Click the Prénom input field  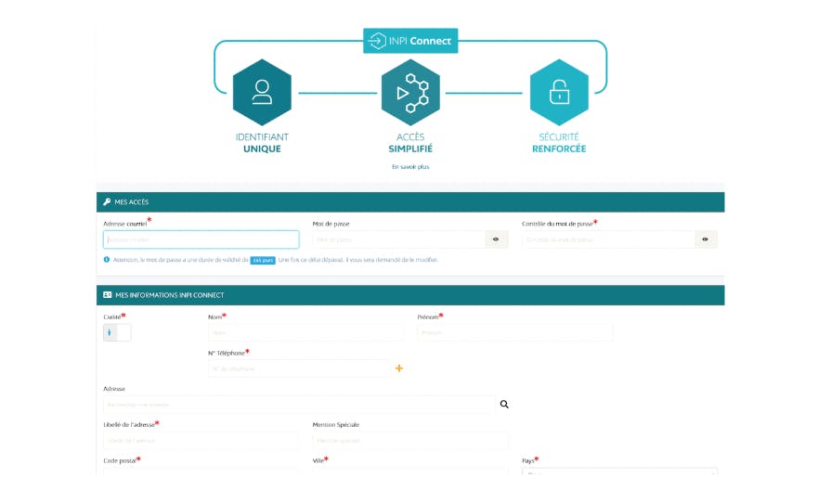(x=515, y=332)
